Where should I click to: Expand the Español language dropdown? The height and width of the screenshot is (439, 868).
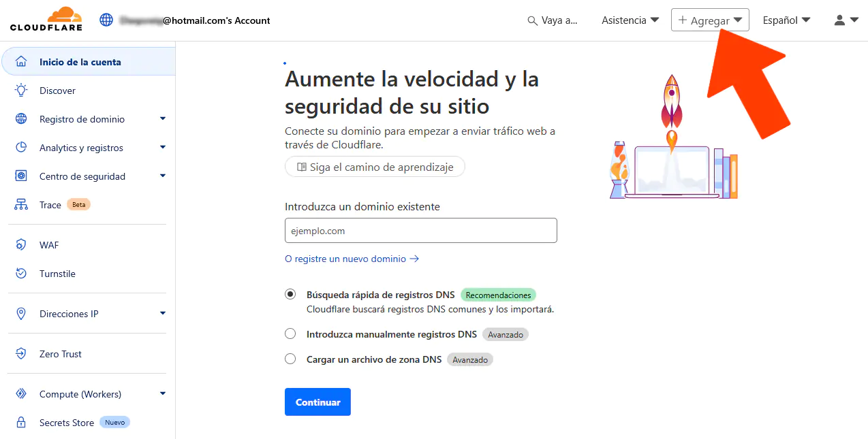[786, 20]
